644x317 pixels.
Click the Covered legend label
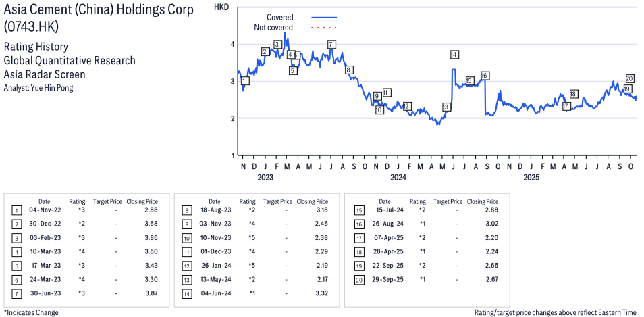[x=279, y=17]
